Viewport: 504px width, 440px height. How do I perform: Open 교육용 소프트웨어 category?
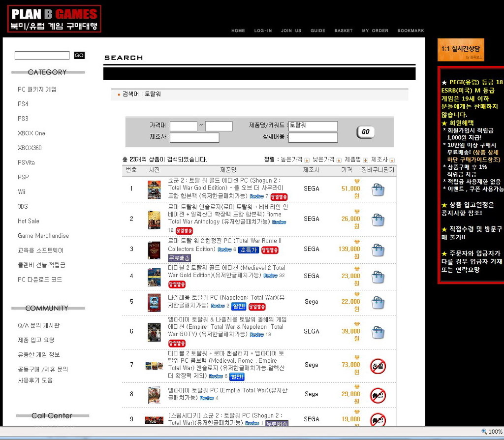(x=40, y=250)
